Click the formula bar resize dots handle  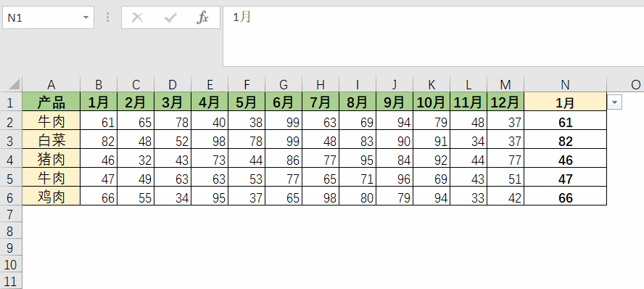coord(107,17)
